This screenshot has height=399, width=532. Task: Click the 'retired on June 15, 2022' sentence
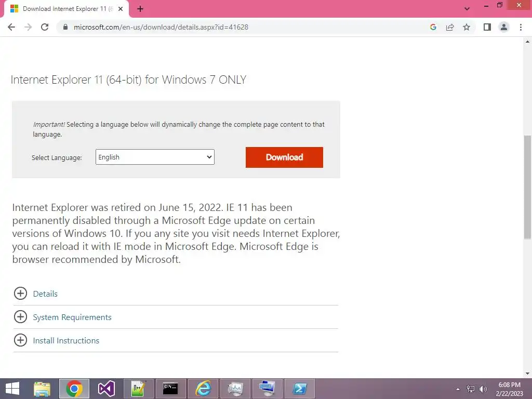(118, 207)
